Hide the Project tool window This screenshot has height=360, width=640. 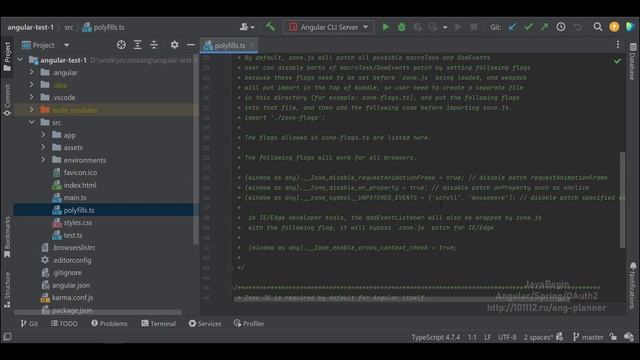[191, 45]
